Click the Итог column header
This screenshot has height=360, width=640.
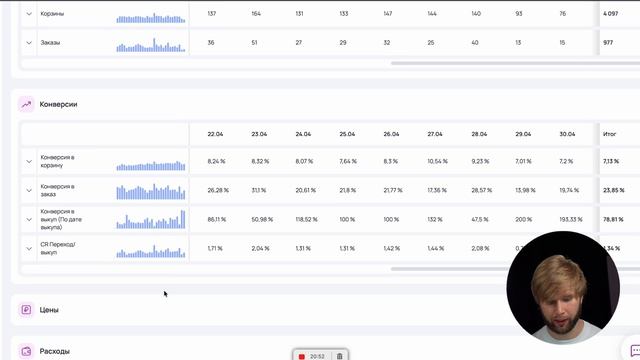[x=610, y=134]
